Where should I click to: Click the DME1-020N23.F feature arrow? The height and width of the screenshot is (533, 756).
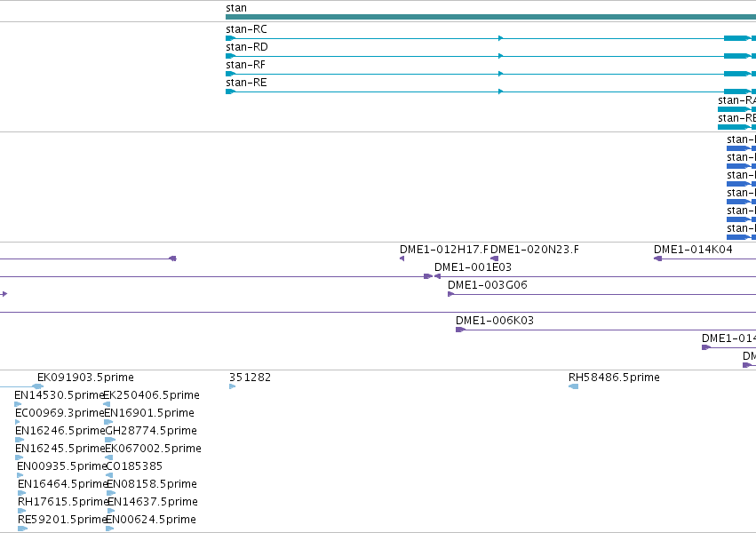click(x=494, y=259)
